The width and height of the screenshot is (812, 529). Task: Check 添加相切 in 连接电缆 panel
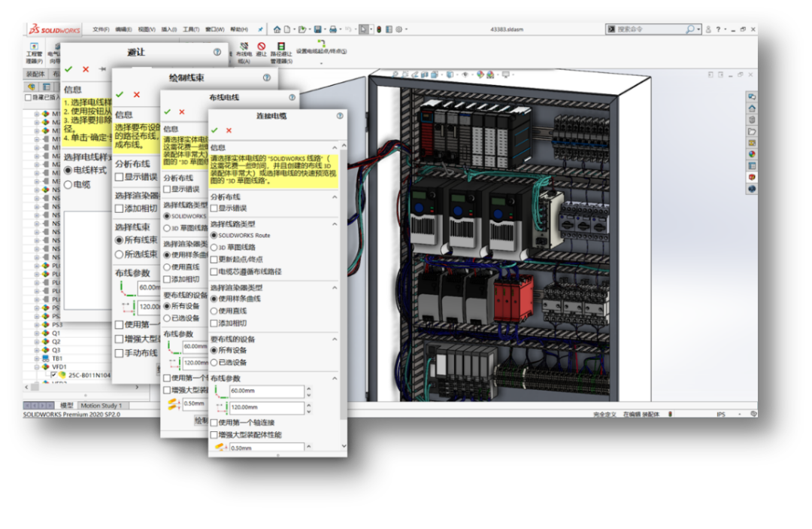[214, 324]
